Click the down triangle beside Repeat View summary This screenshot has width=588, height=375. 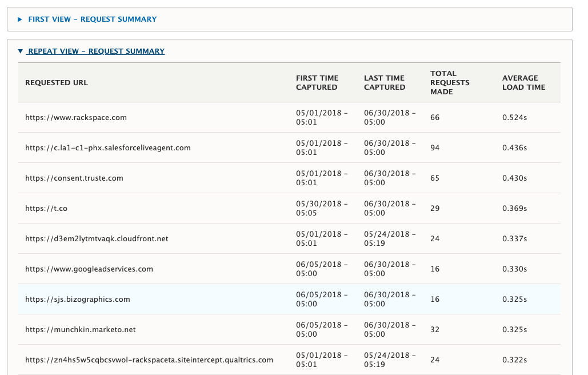pos(20,51)
